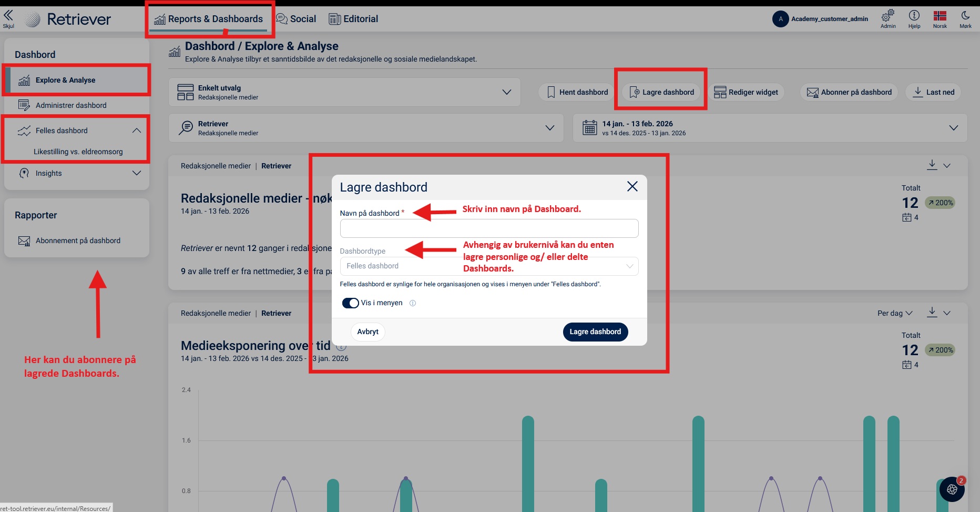Toggle the Vis i menyen switch
The image size is (980, 512).
coord(350,303)
